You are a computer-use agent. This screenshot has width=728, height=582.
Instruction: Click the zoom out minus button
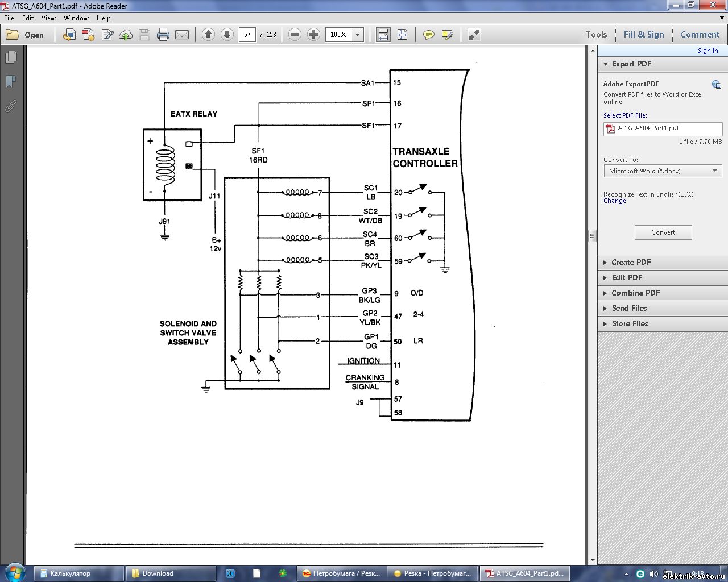tap(295, 35)
